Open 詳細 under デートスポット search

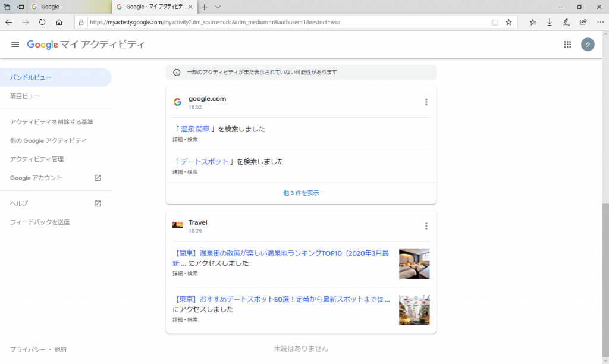point(178,172)
